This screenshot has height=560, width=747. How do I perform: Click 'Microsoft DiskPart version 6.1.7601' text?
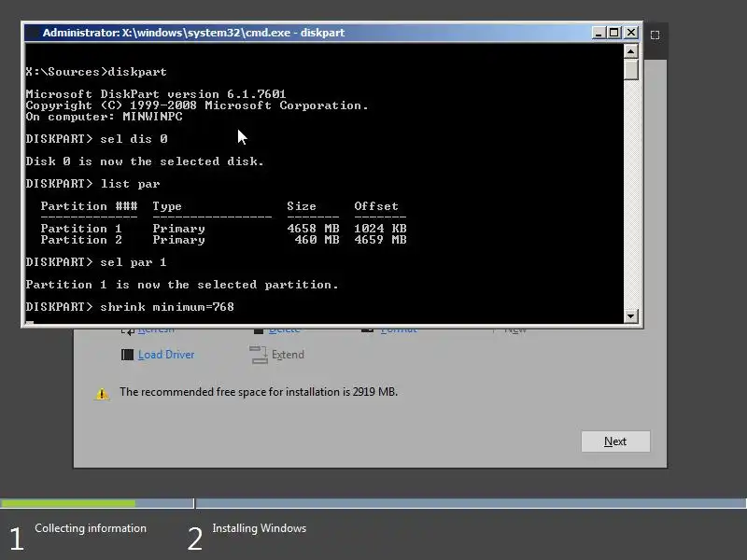156,94
